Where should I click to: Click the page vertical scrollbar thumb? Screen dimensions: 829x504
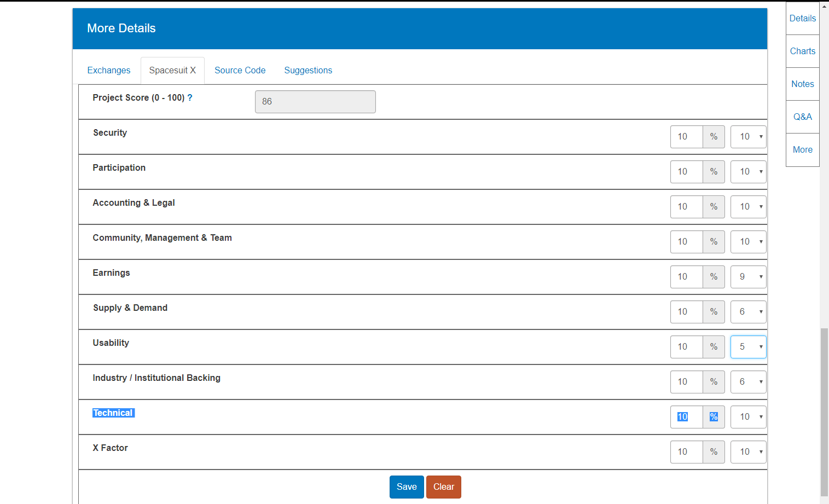pos(824,412)
